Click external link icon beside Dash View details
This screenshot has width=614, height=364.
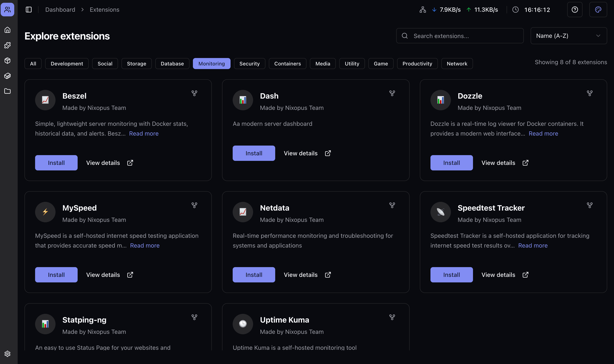point(328,153)
